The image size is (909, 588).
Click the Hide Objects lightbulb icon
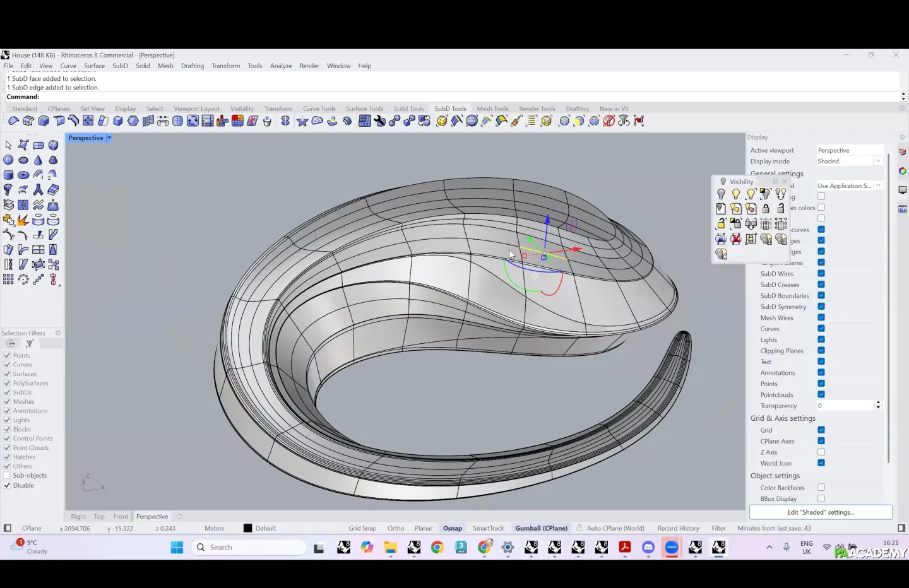coord(721,194)
